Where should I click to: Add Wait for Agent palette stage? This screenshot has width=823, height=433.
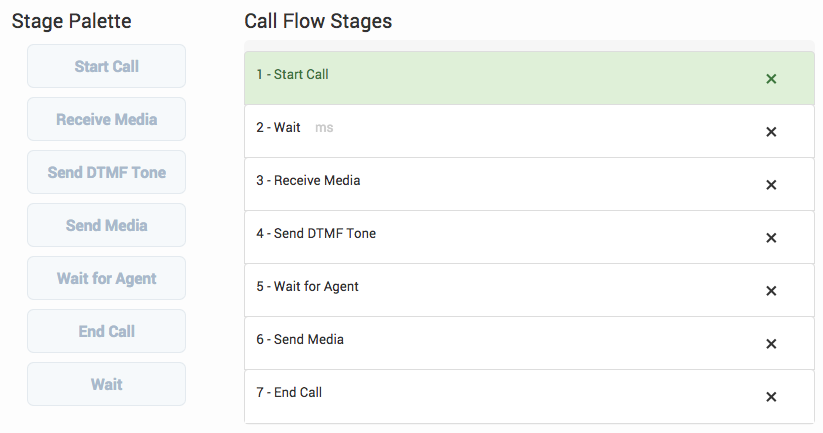[x=106, y=278]
